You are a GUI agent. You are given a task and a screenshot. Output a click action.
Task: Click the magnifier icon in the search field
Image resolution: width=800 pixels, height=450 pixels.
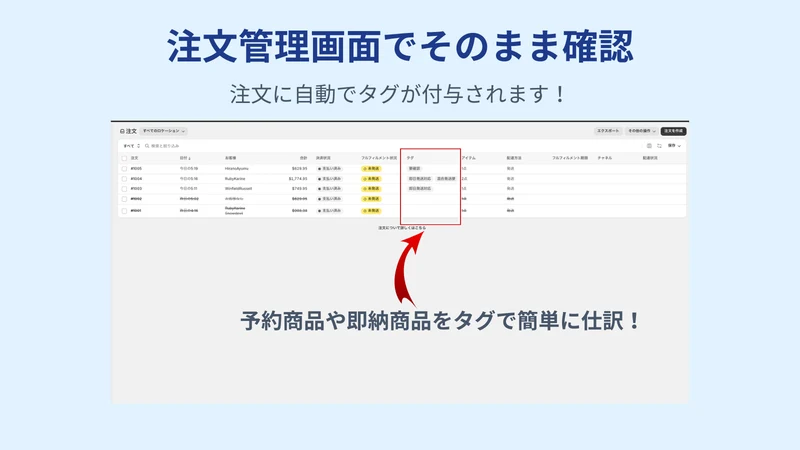147,146
